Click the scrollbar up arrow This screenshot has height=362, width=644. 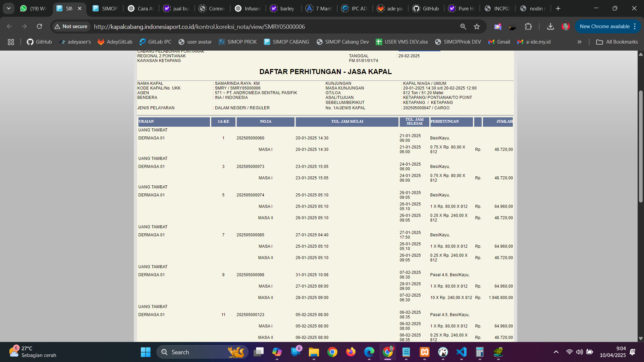641,54
